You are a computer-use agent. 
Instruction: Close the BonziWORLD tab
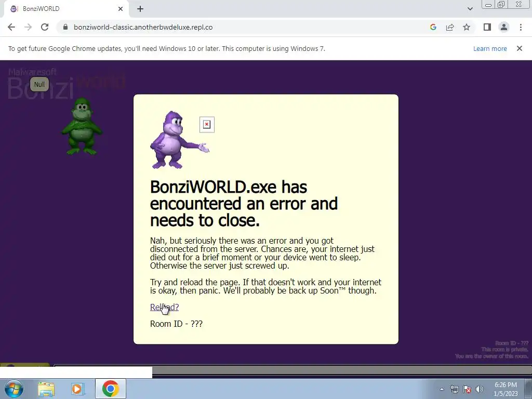coord(121,9)
